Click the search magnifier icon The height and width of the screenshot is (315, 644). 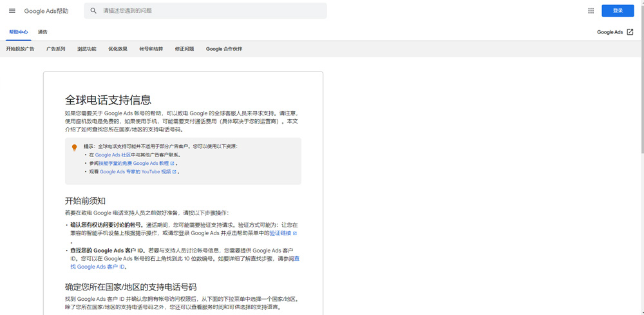click(93, 11)
